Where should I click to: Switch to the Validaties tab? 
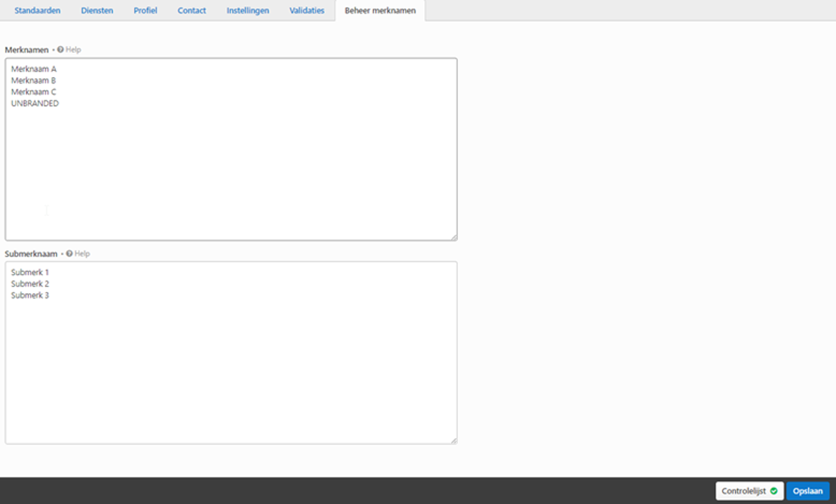306,10
